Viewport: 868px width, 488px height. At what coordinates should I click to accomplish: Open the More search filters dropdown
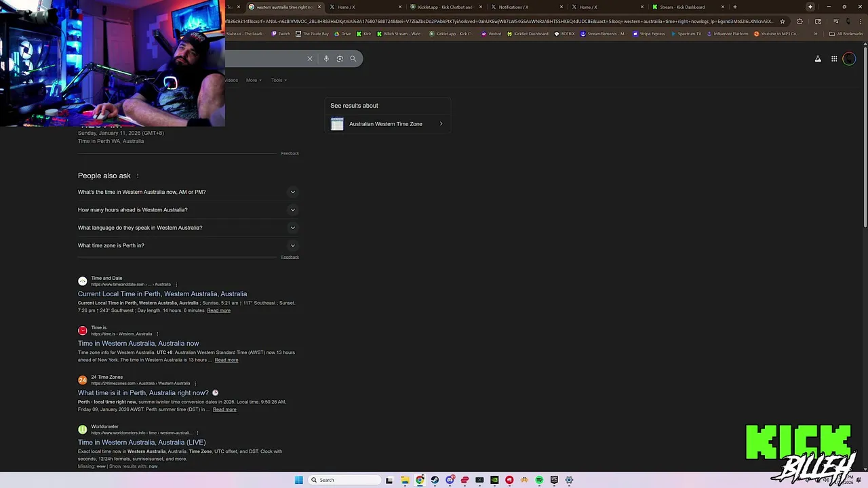pos(254,80)
